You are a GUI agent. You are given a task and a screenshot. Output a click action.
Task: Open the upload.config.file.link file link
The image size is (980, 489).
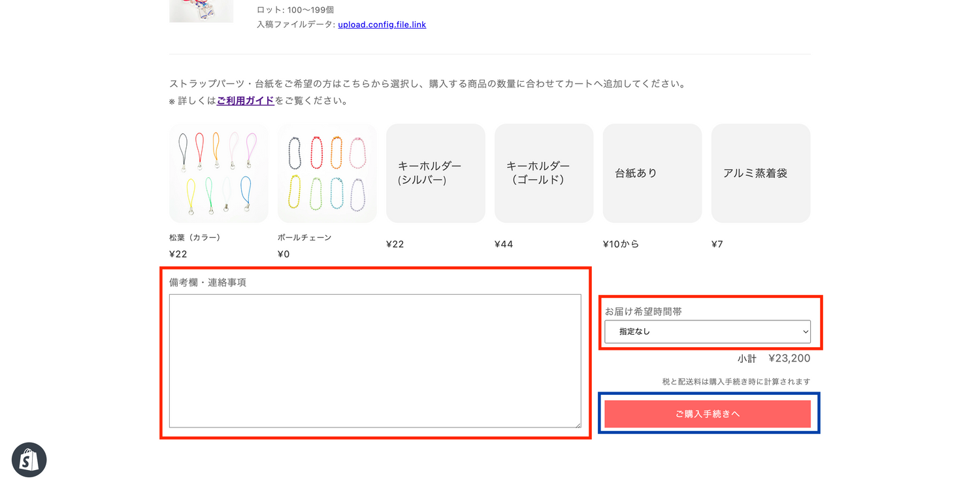click(x=382, y=25)
